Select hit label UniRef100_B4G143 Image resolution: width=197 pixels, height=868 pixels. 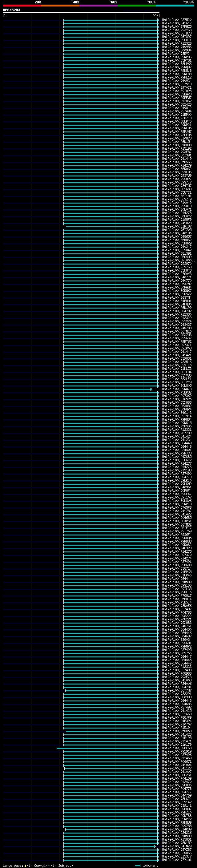[176, 413]
